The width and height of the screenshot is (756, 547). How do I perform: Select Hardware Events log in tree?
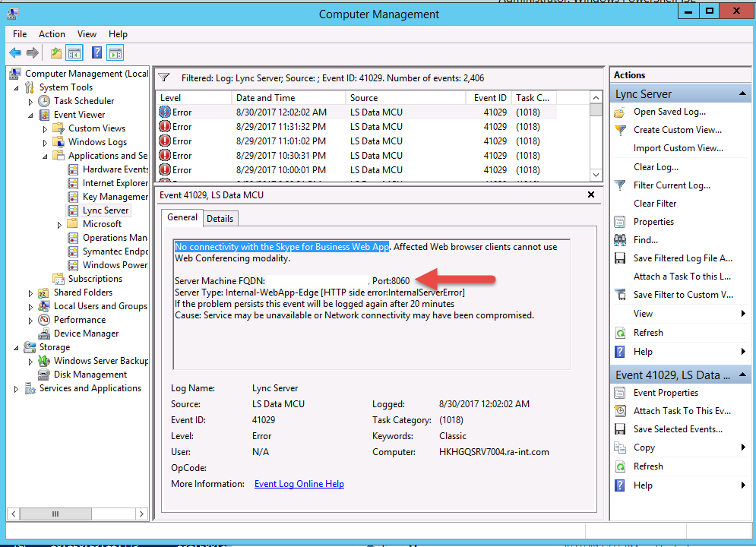pyautogui.click(x=115, y=169)
